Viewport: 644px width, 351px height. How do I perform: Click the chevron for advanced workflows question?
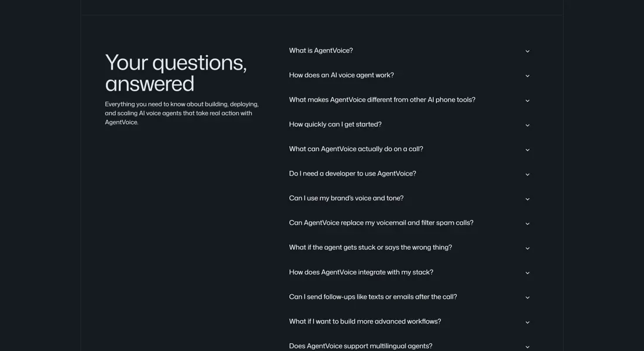click(527, 321)
